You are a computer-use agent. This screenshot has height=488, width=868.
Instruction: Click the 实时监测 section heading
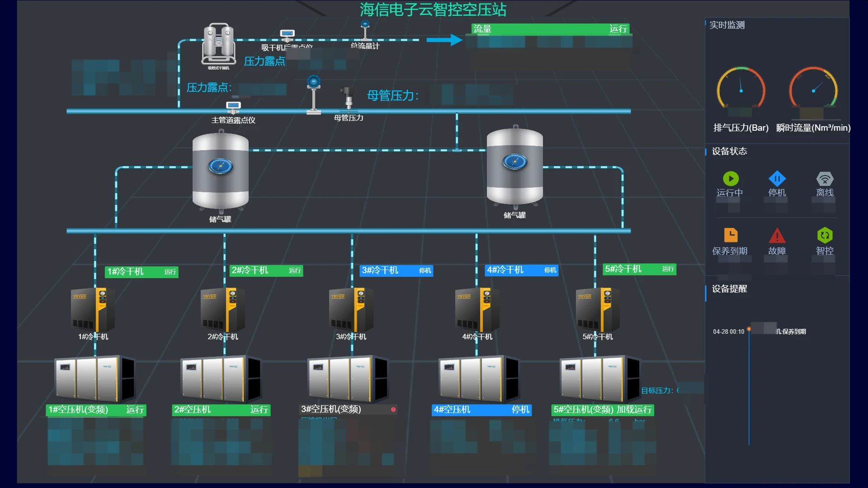coord(727,25)
